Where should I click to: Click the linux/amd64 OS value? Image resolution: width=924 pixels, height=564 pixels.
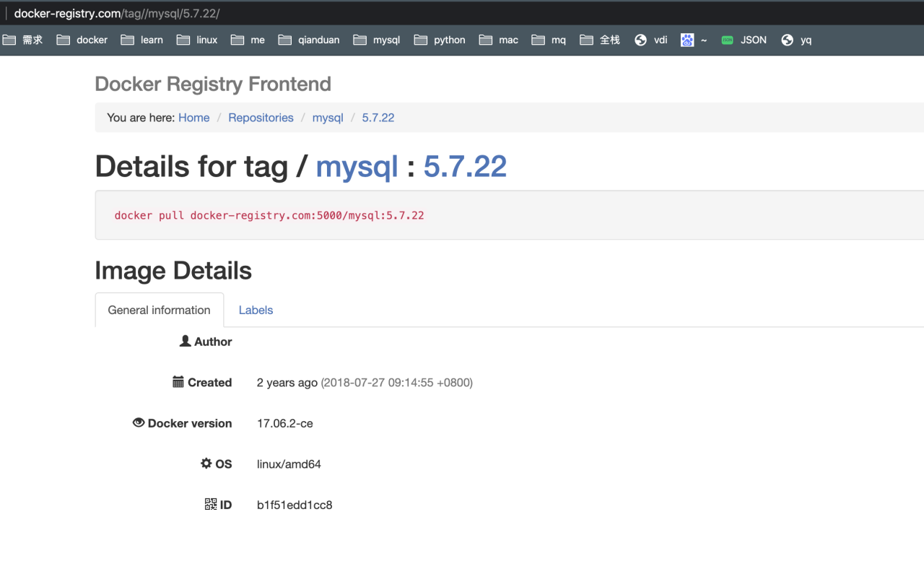[289, 464]
